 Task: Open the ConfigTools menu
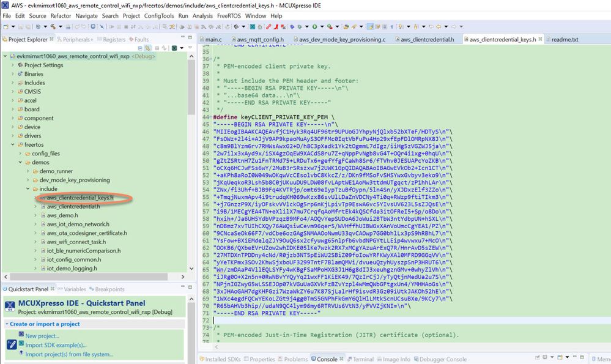pyautogui.click(x=159, y=16)
